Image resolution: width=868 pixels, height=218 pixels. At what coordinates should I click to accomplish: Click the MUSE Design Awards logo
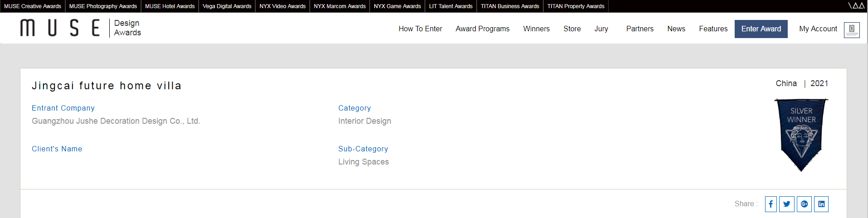(x=81, y=28)
